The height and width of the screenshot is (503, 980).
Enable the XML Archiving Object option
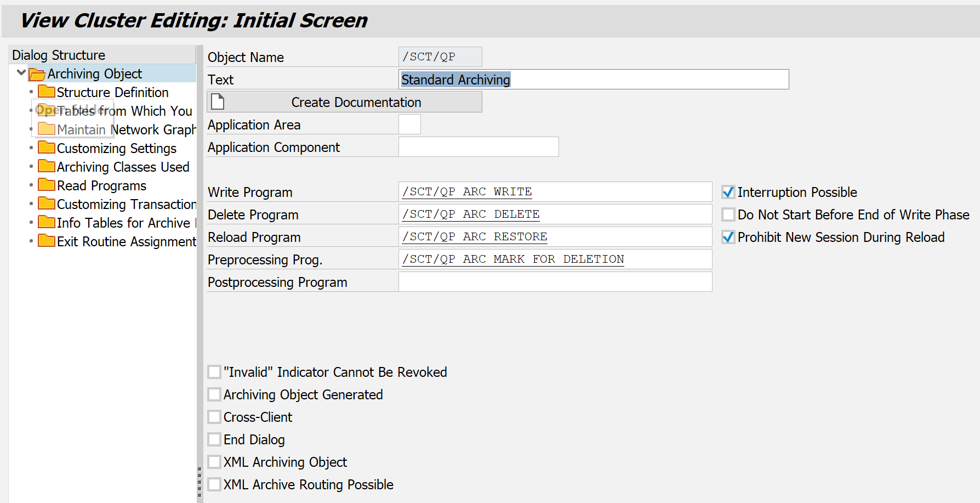(214, 462)
